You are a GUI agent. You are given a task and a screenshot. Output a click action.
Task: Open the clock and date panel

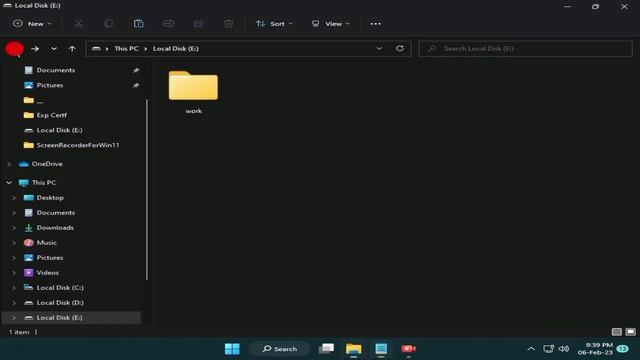click(x=596, y=349)
